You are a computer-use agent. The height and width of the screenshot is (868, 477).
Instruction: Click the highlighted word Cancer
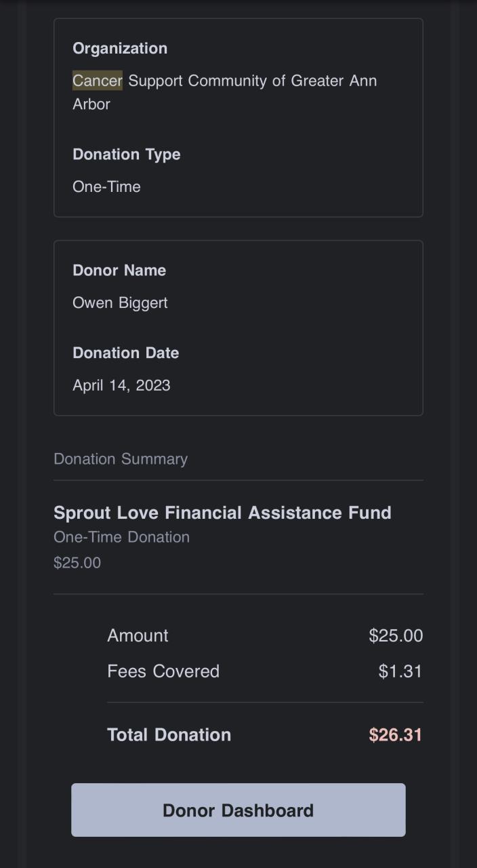98,81
